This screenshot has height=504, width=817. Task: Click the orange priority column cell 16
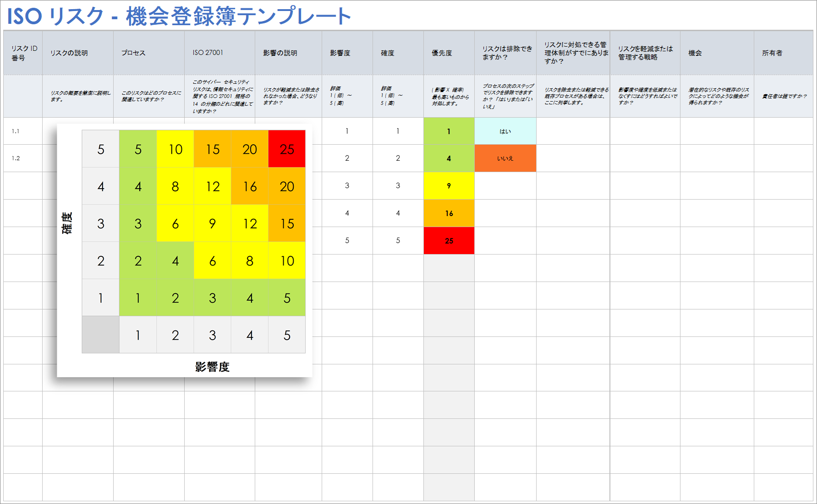449,213
